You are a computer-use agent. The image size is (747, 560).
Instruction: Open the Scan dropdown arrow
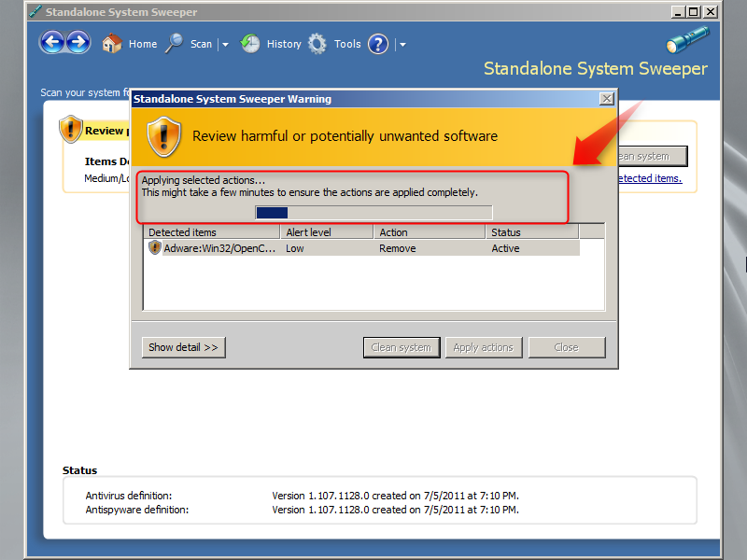(223, 44)
